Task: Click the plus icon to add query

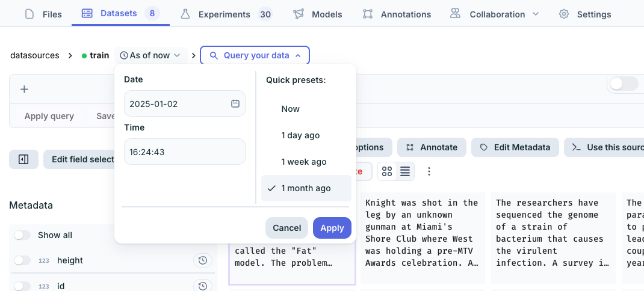Action: [24, 89]
